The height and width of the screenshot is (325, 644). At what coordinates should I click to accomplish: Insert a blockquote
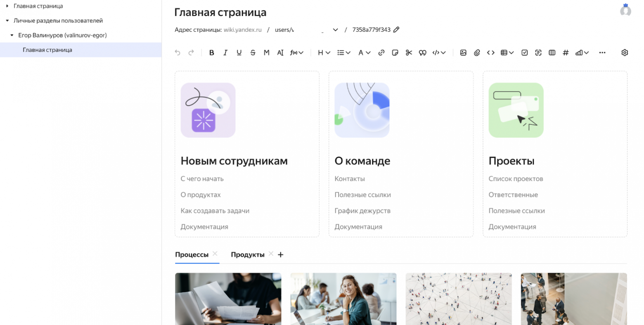[x=423, y=52]
